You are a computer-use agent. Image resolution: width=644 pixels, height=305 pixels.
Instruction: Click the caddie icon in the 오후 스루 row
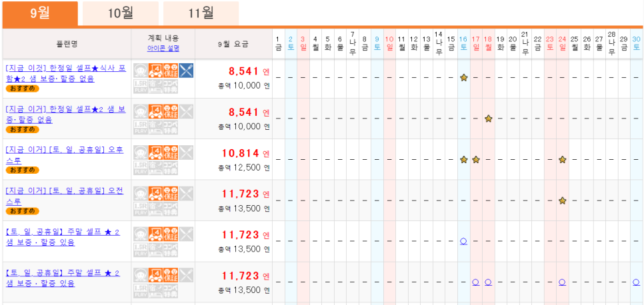[x=141, y=152]
